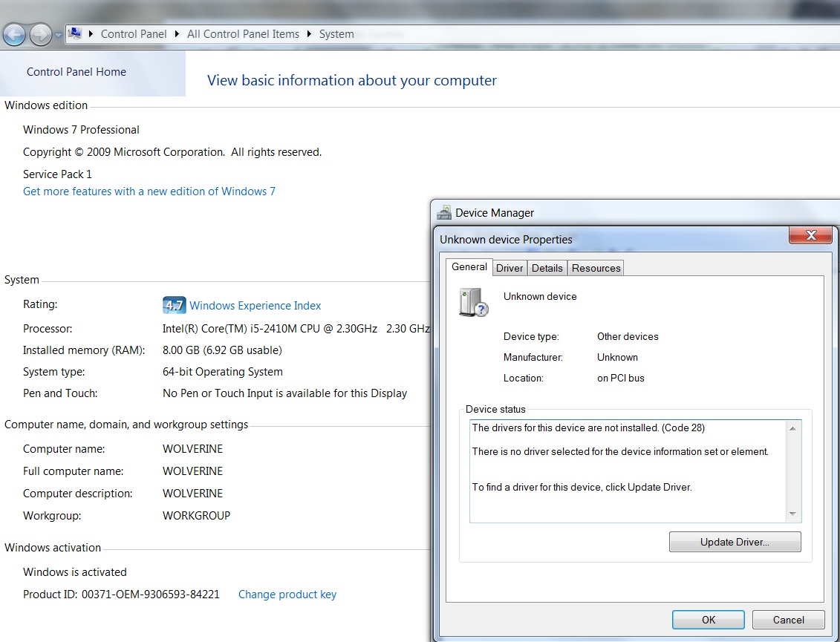Image resolution: width=840 pixels, height=642 pixels.
Task: Click the Computer name value WOLVERINE
Action: tap(192, 449)
